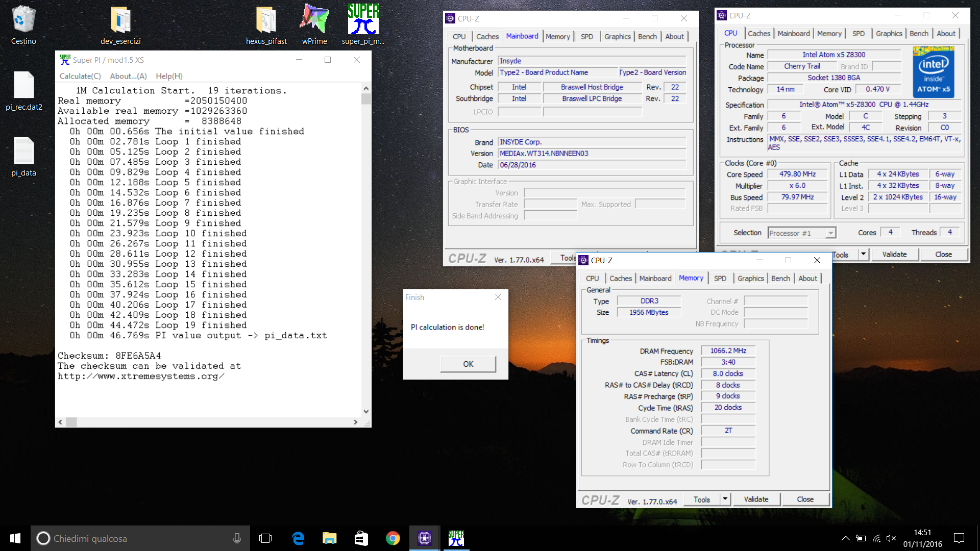The image size is (980, 551).
Task: Click Close in Memory CPU-Z window
Action: point(805,499)
